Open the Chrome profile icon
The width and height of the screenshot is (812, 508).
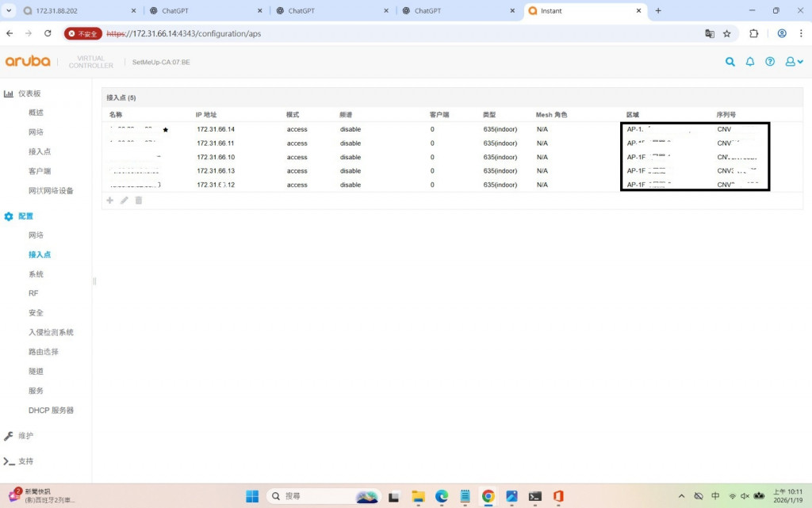click(x=782, y=33)
